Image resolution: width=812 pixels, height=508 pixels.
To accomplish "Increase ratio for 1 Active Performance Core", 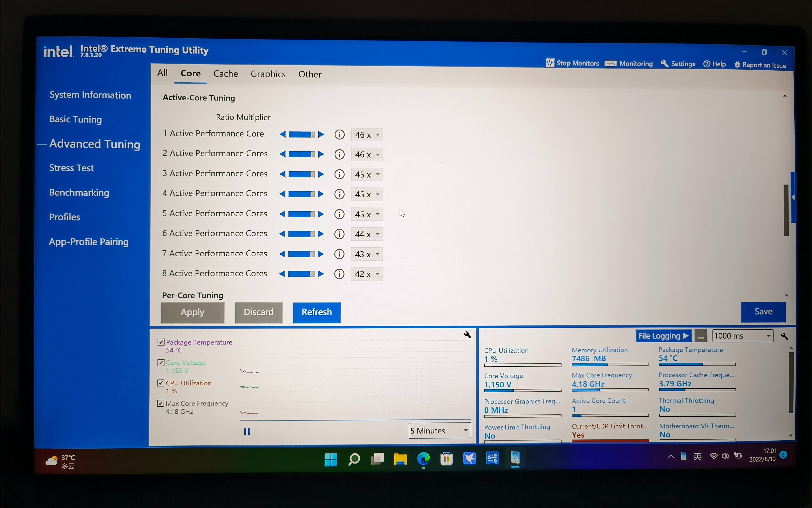I will click(321, 134).
